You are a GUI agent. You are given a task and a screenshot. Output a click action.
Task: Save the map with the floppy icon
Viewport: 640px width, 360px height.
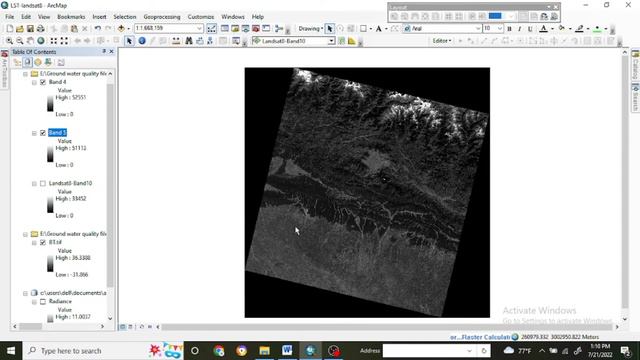[30, 29]
